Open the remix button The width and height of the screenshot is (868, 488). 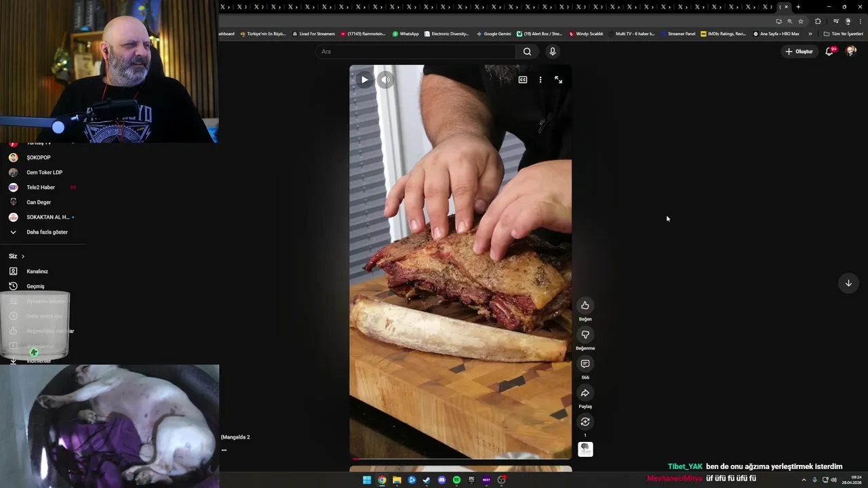[585, 422]
